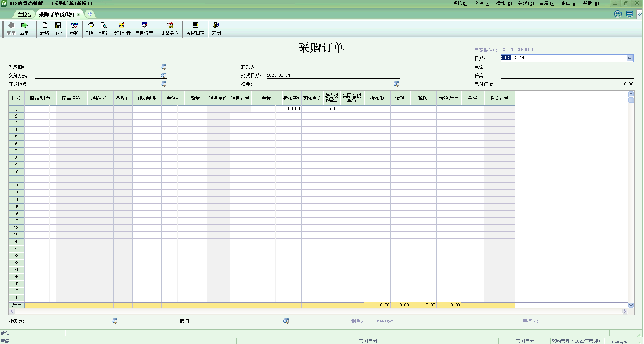Open supplier (供应商) lookup icon
The height and width of the screenshot is (344, 644).
point(164,67)
